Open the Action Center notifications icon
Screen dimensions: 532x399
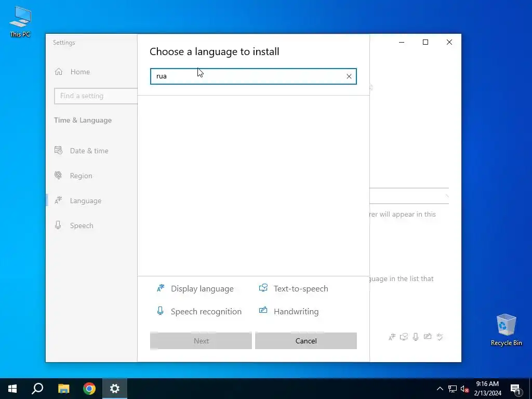click(515, 389)
